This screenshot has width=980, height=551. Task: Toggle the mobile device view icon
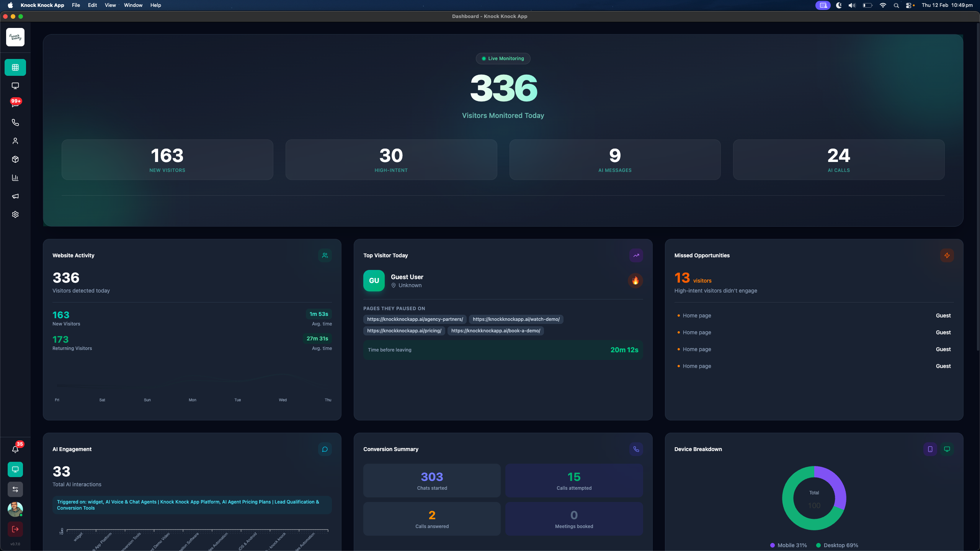930,449
